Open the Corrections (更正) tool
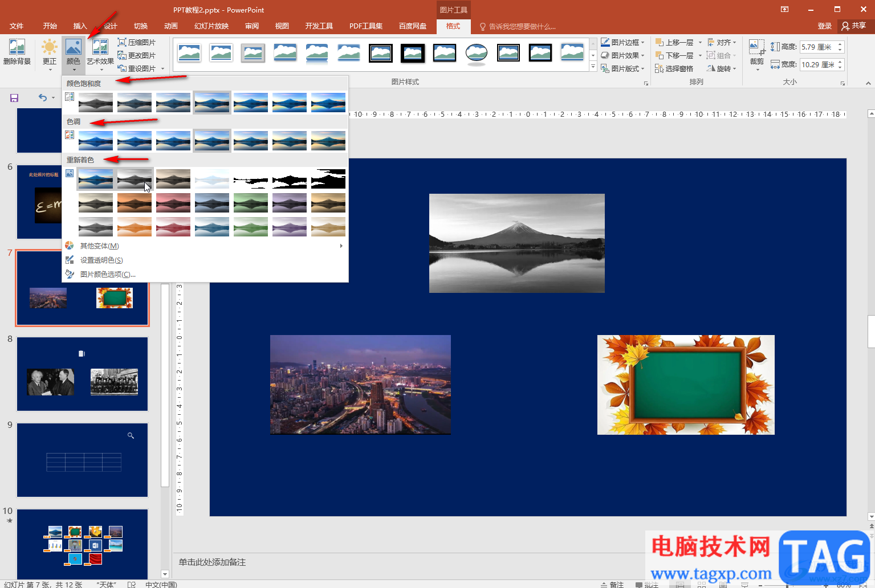The image size is (875, 588). [50, 54]
